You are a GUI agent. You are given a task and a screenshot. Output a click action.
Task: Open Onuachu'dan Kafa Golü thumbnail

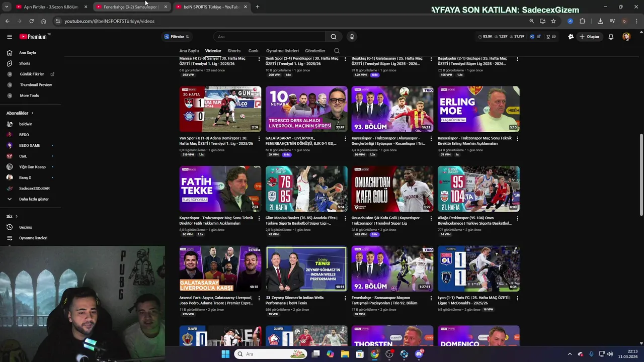click(392, 189)
